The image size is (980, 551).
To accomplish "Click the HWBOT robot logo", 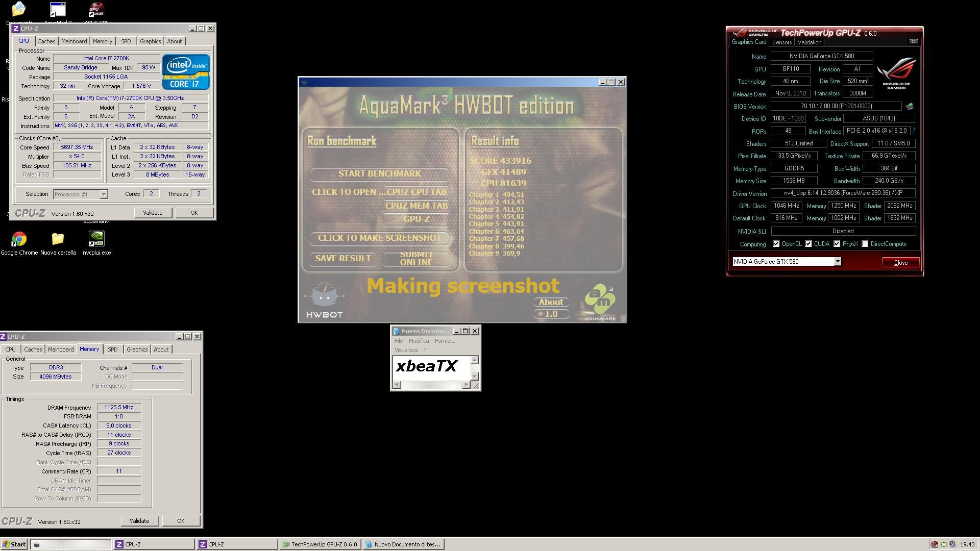I will [324, 300].
